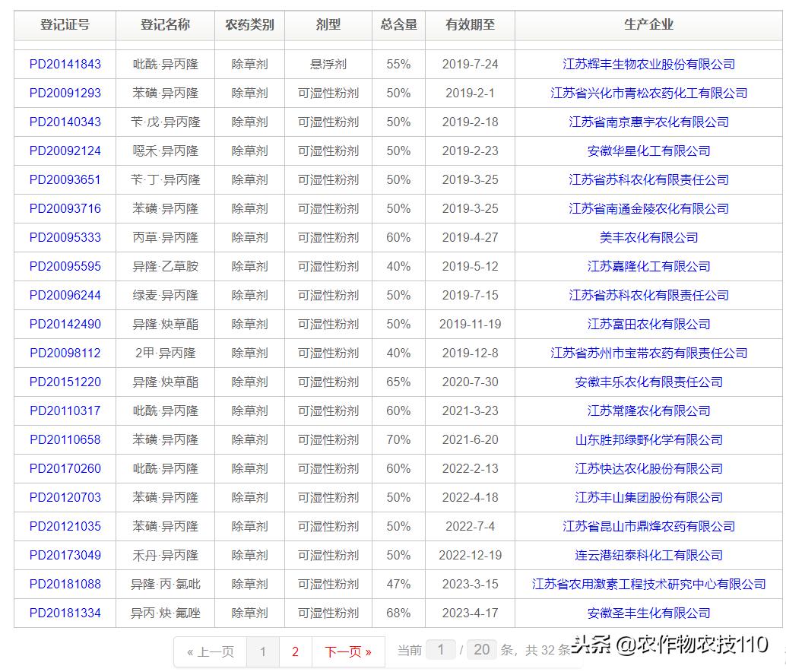Open registration link PD20091293
Screen dimensions: 786x672
click(x=65, y=93)
